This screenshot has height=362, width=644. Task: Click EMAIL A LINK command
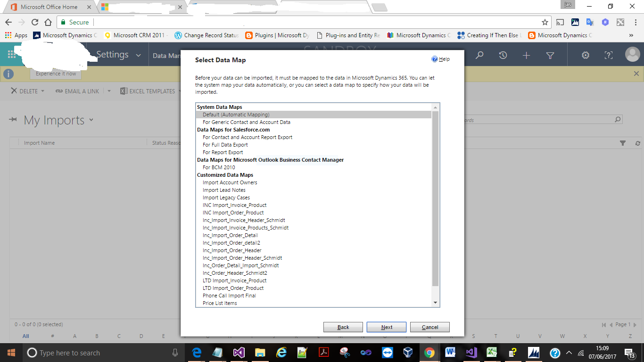pyautogui.click(x=77, y=91)
